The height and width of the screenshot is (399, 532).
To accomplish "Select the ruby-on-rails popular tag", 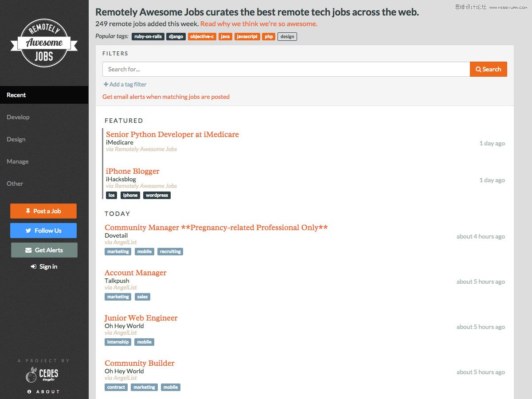I will click(148, 36).
